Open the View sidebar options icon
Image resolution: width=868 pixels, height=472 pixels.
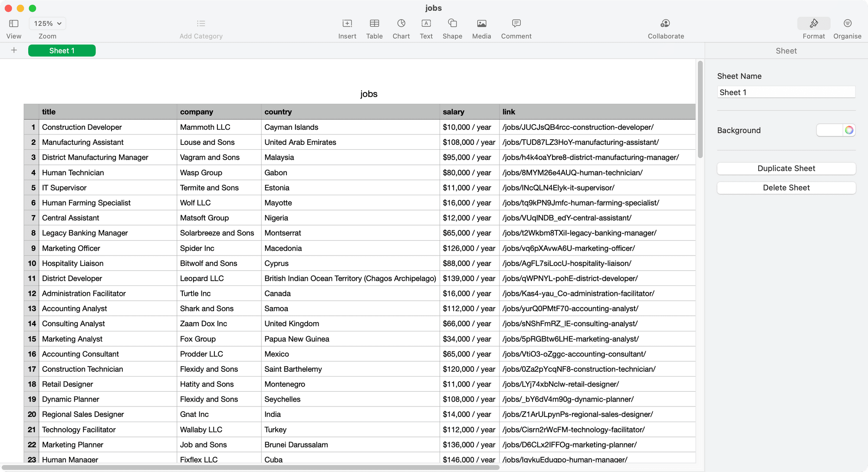coord(13,23)
